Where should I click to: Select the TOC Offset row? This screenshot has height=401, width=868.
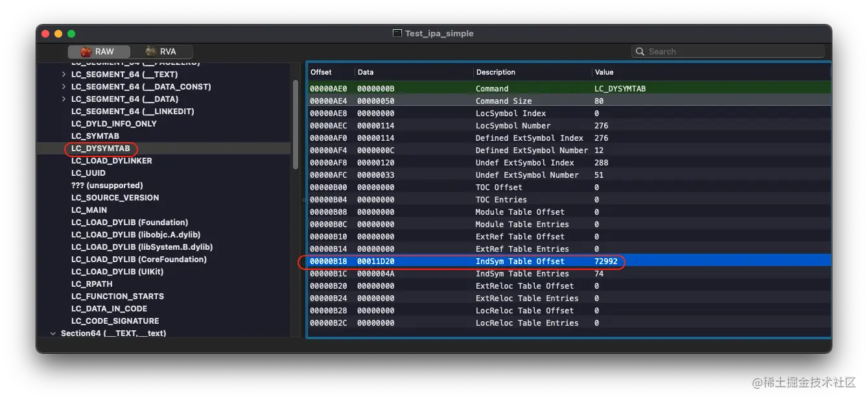[569, 187]
